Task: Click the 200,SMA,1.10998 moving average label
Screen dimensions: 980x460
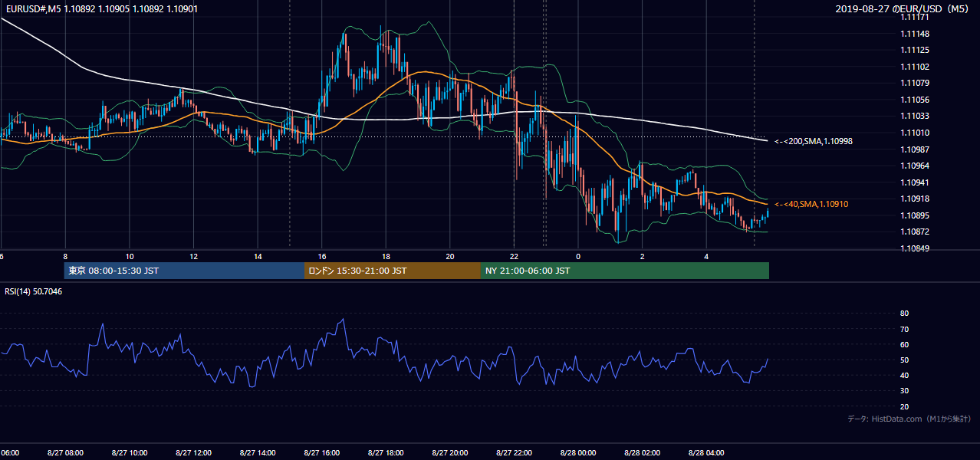Action: pyautogui.click(x=814, y=141)
